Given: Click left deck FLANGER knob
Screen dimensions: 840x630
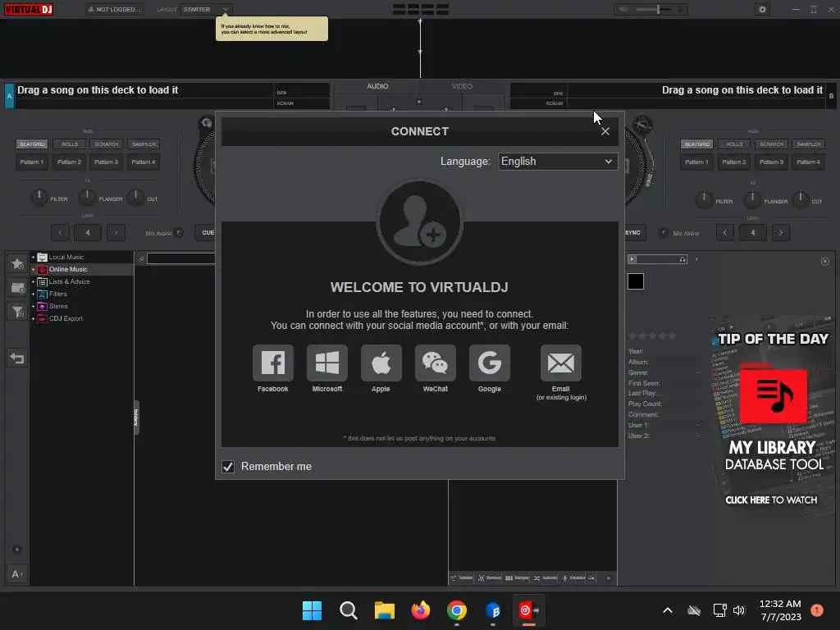Looking at the screenshot, I should tap(87, 198).
